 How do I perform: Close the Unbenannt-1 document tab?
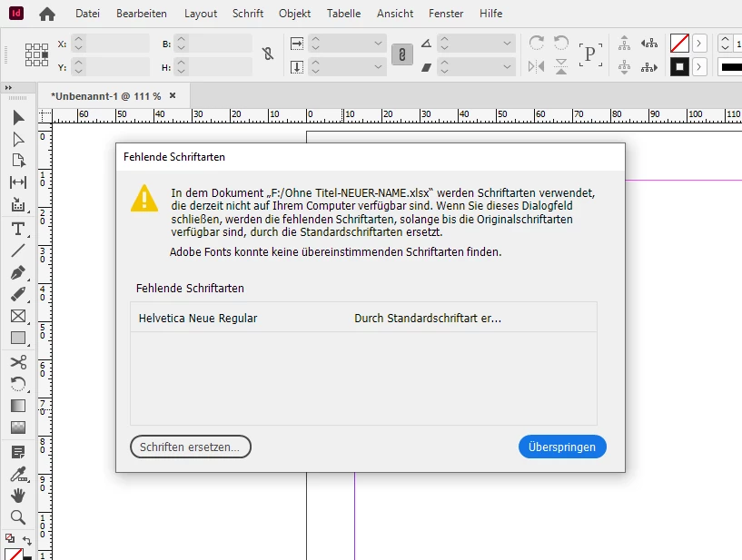click(173, 95)
